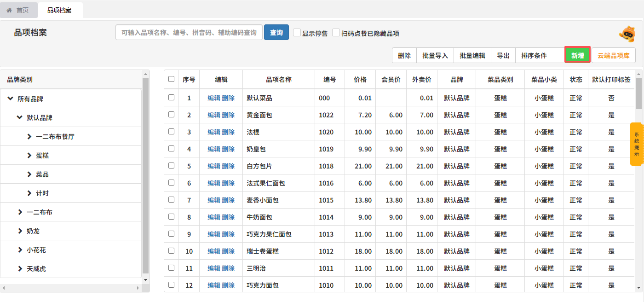Click the 会员价 column header
644x302 pixels.
[x=391, y=79]
